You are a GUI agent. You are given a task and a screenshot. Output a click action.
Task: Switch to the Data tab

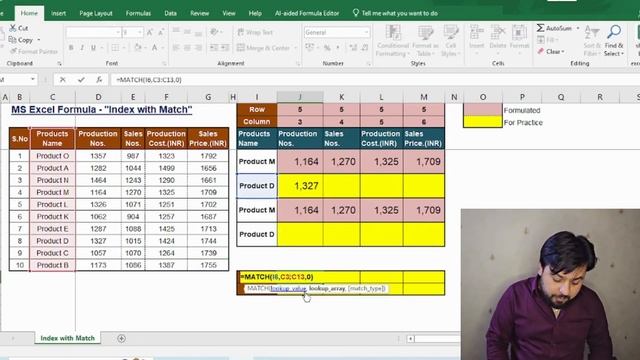pos(170,13)
